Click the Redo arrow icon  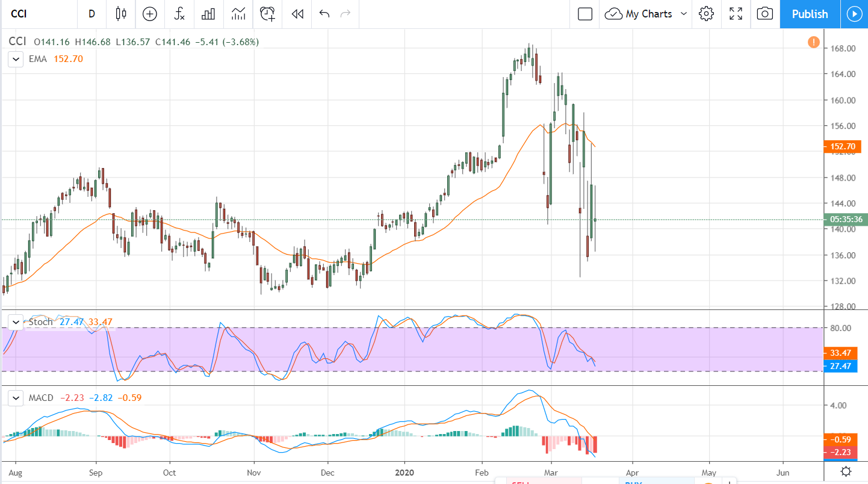coord(345,14)
